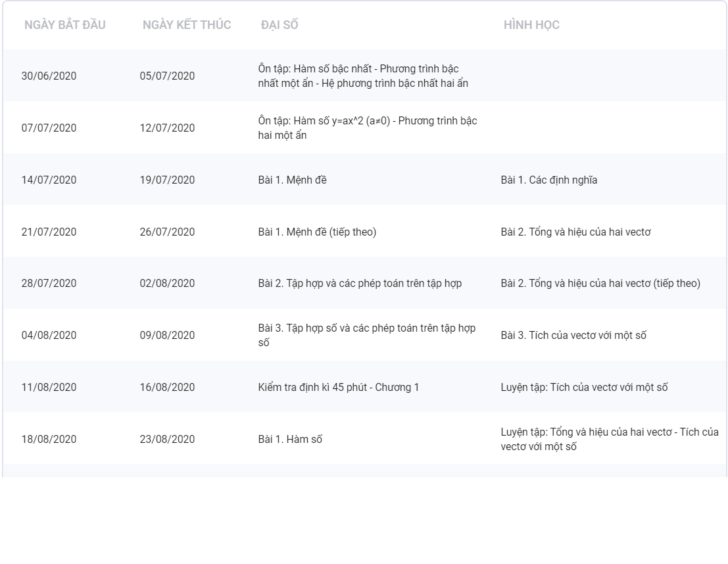Select the ĐẠI SỐ column header

pos(279,25)
